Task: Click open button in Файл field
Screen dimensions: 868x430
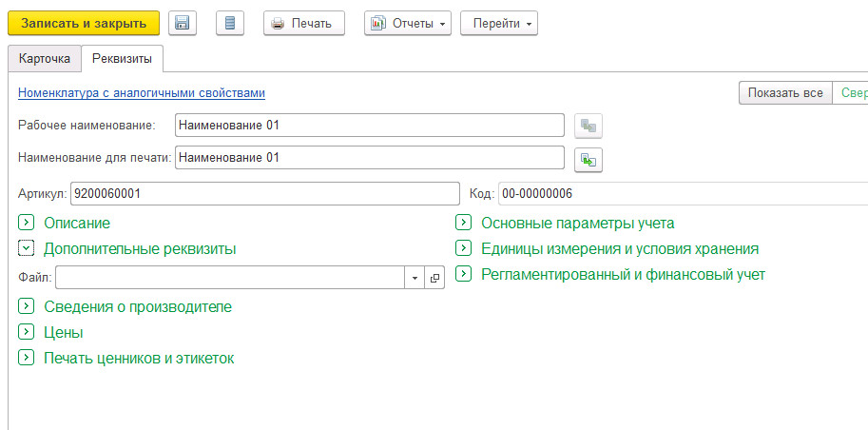Action: (x=435, y=277)
